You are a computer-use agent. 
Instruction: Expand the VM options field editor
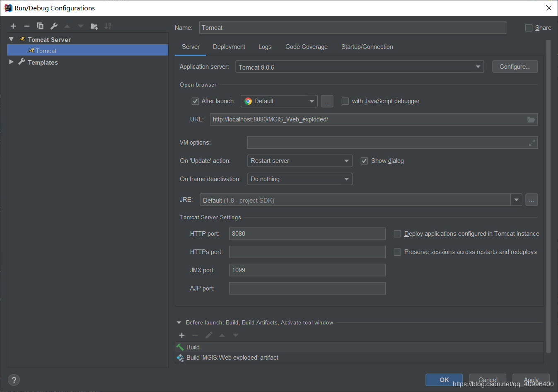click(x=532, y=143)
